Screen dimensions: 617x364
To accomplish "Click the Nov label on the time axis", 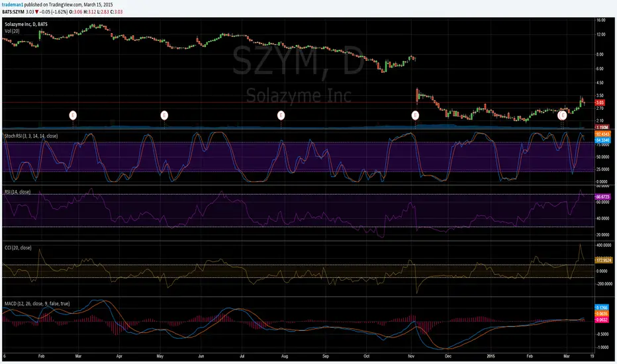I will 411,356.
